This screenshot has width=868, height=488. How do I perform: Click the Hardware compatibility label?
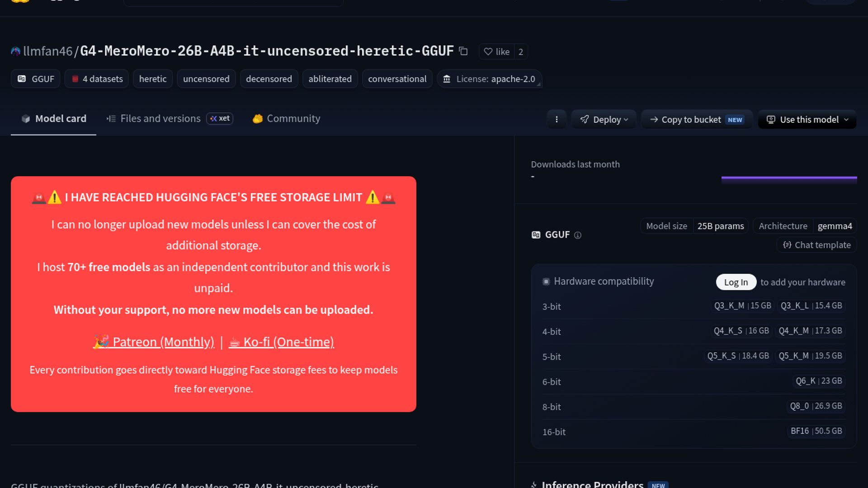(604, 282)
